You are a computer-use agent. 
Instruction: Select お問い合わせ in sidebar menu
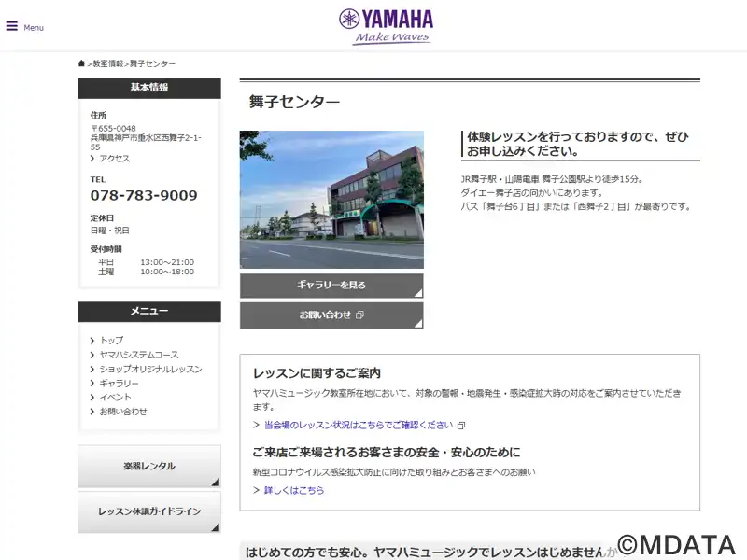coord(123,412)
